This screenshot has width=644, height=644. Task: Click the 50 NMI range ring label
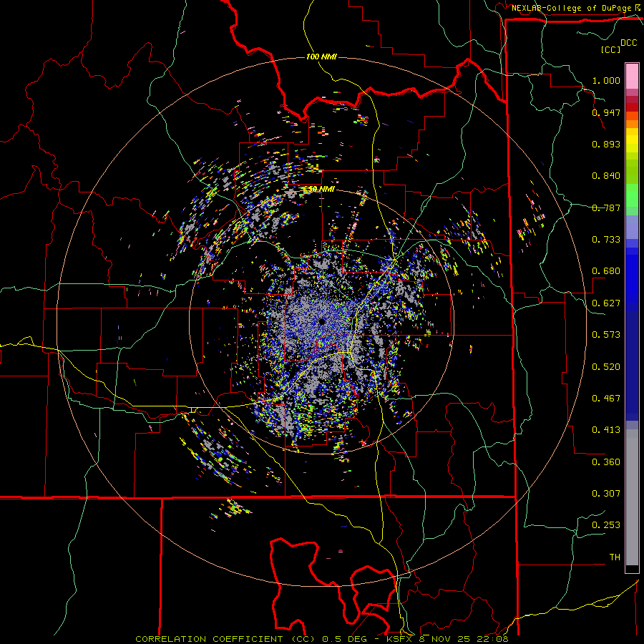[x=321, y=190]
